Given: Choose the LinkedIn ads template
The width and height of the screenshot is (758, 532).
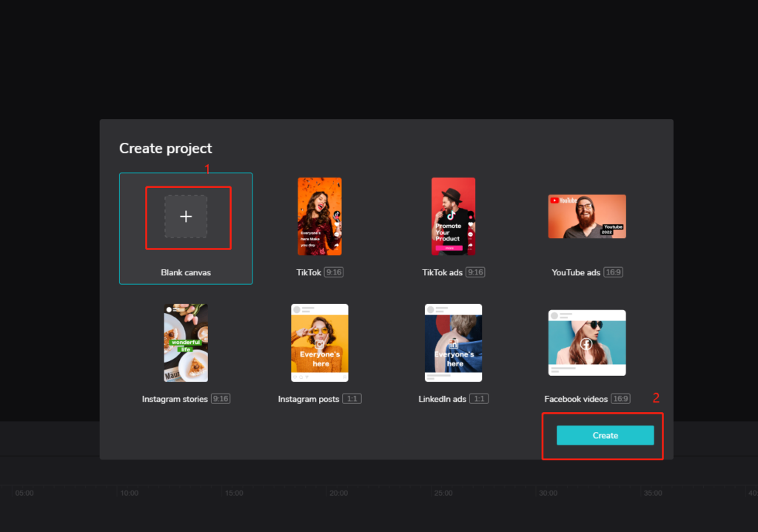Looking at the screenshot, I should click(x=453, y=343).
